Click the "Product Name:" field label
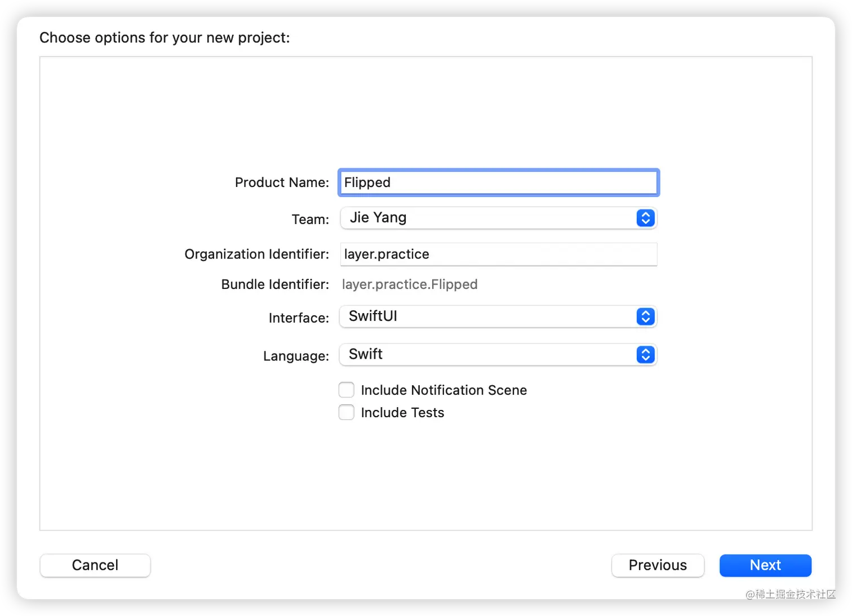This screenshot has height=616, width=852. tap(282, 182)
